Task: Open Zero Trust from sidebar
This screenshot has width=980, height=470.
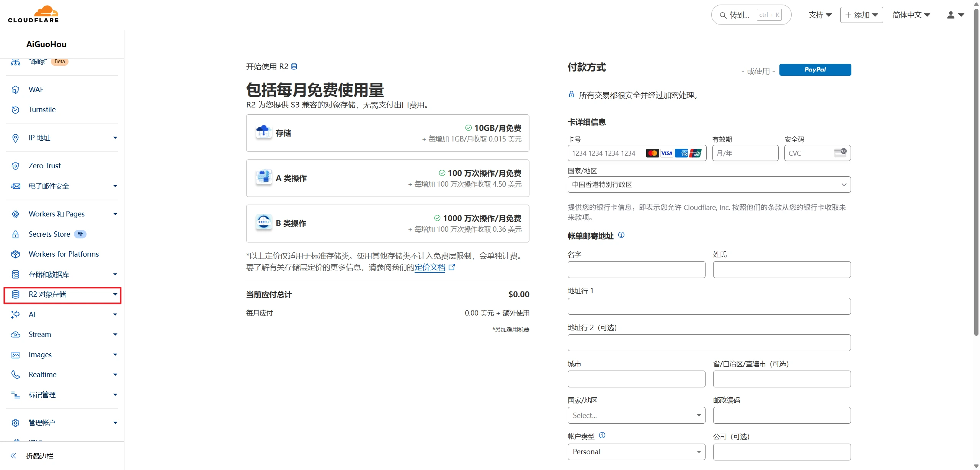Action: tap(44, 166)
